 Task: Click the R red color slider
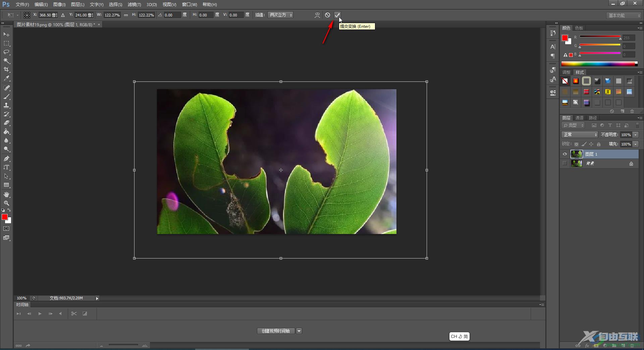point(600,36)
